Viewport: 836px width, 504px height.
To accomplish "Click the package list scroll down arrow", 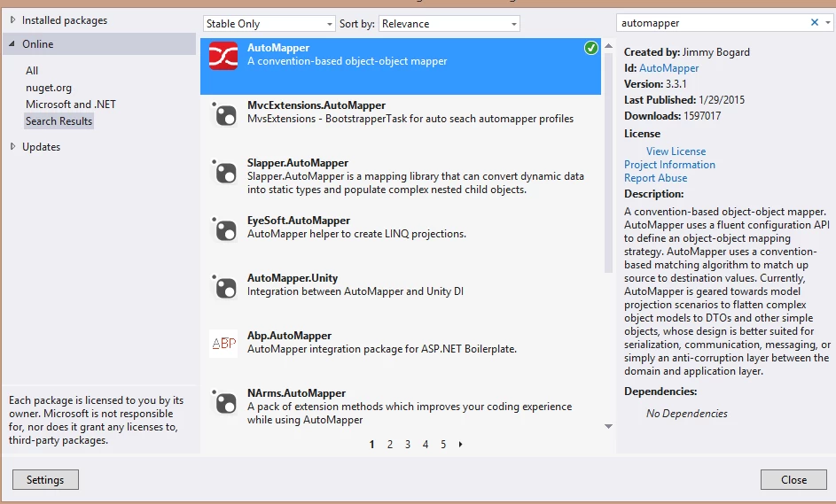I will 608,426.
